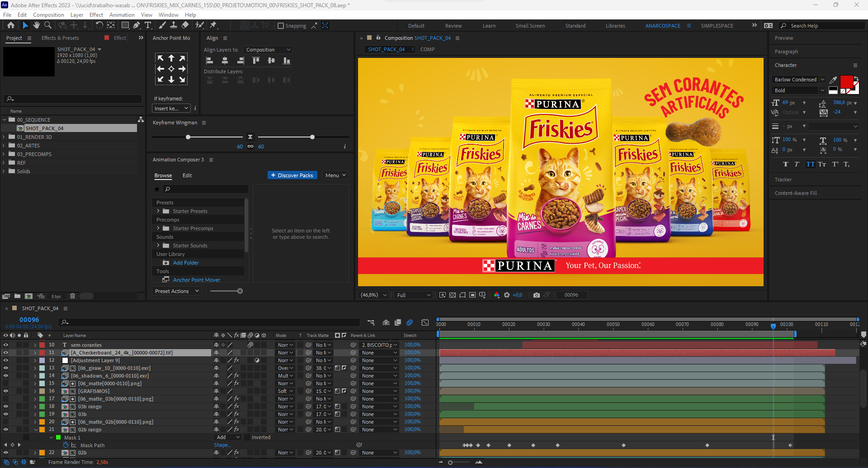868x468 pixels.
Task: Toggle visibility of 02b rango layer
Action: point(6,430)
